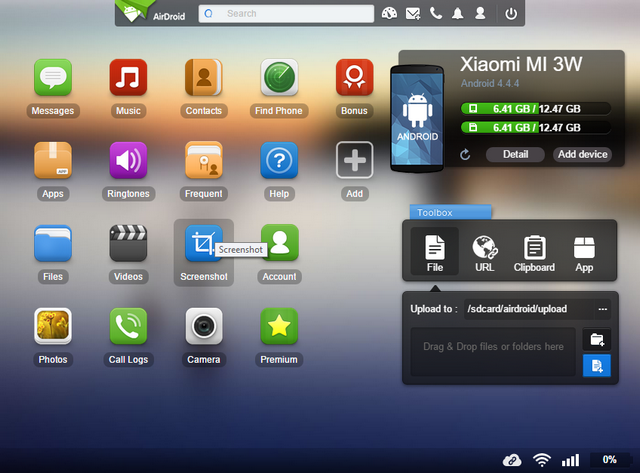Click the upload path /sdcard/airdroid/upload field
This screenshot has height=473, width=640.
point(529,309)
